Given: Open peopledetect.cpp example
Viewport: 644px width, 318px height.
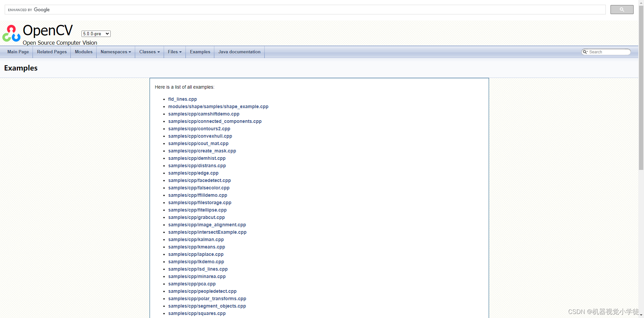Looking at the screenshot, I should [203, 291].
